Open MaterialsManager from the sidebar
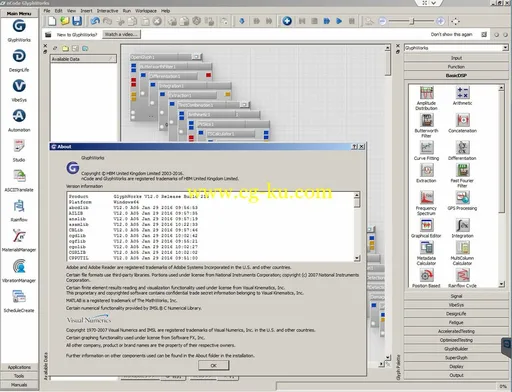 point(19,236)
